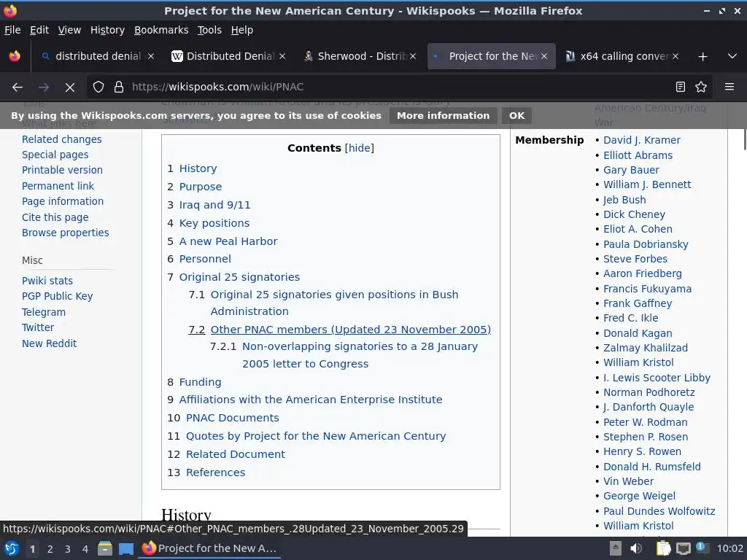Open Other PNAC members contents link
Image resolution: width=747 pixels, height=560 pixels.
(x=350, y=330)
